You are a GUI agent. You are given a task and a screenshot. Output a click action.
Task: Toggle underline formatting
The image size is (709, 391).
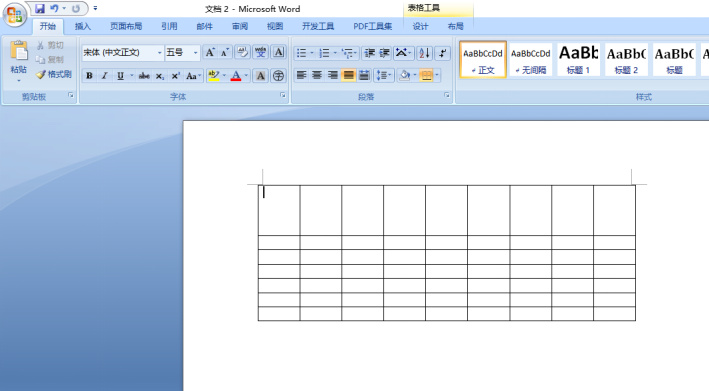[120, 76]
